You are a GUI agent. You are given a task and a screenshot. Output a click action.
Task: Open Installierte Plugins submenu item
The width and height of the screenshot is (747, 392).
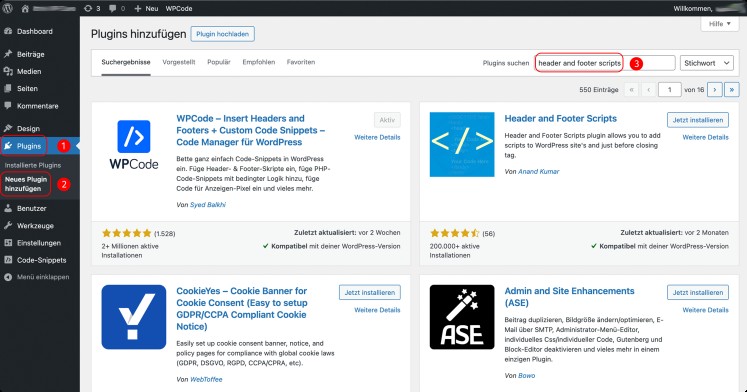coord(33,165)
